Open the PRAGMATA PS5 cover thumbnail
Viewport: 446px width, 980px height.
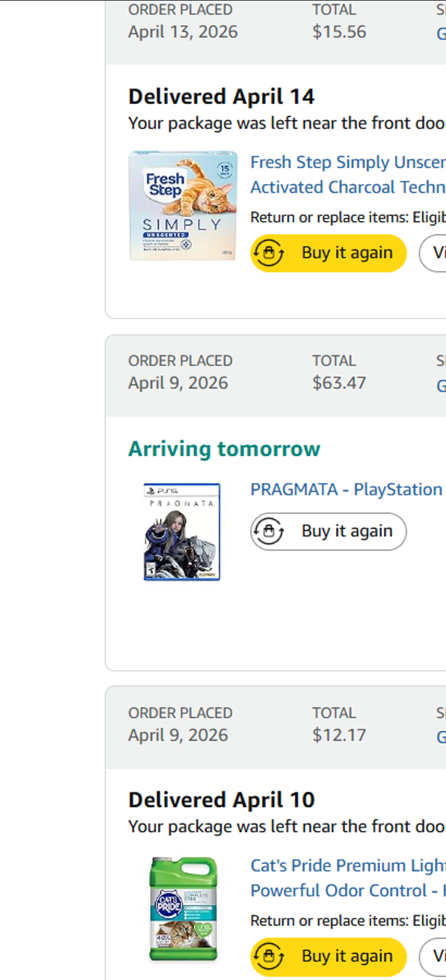(182, 532)
